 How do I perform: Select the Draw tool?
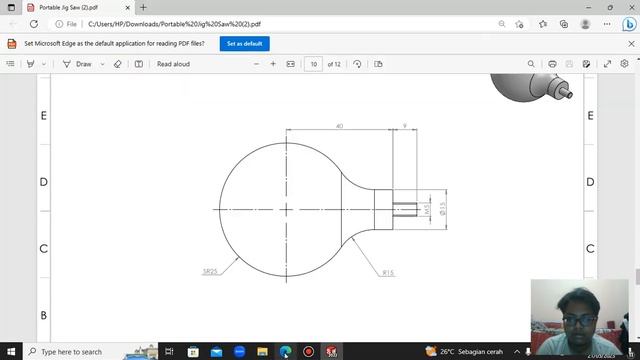[77, 64]
